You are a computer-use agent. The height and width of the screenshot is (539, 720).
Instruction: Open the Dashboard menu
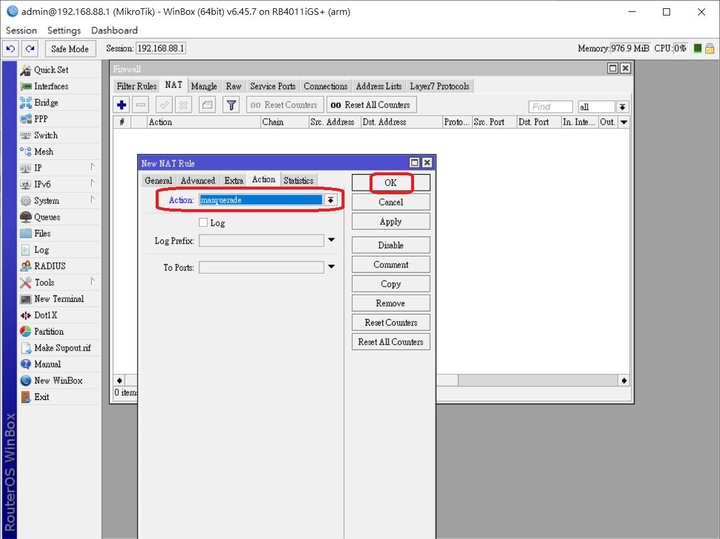tap(114, 30)
